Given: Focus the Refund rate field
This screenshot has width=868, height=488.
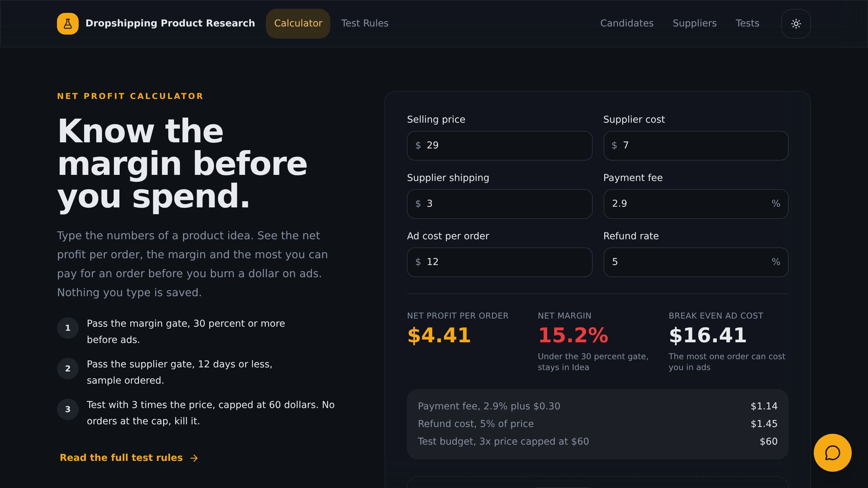Looking at the screenshot, I should (696, 262).
